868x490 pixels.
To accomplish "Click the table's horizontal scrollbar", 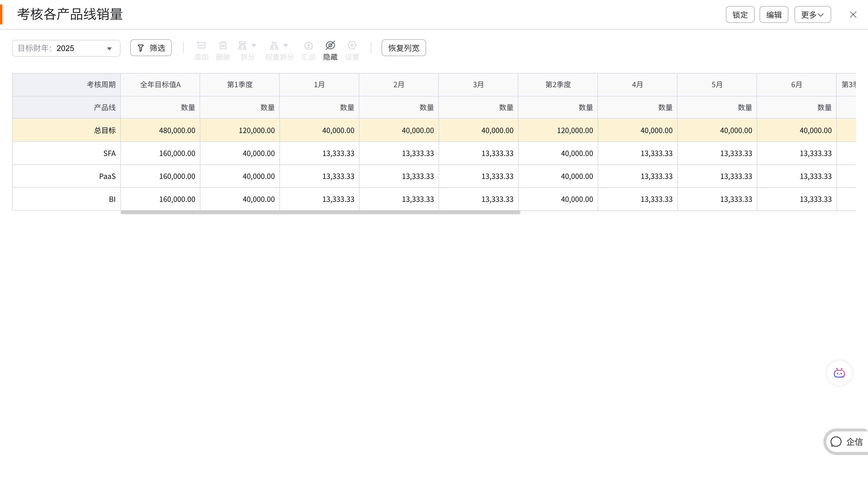I will 320,212.
